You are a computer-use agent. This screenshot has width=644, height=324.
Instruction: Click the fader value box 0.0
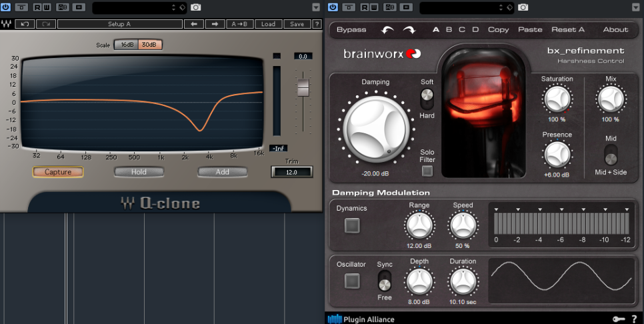click(x=303, y=56)
